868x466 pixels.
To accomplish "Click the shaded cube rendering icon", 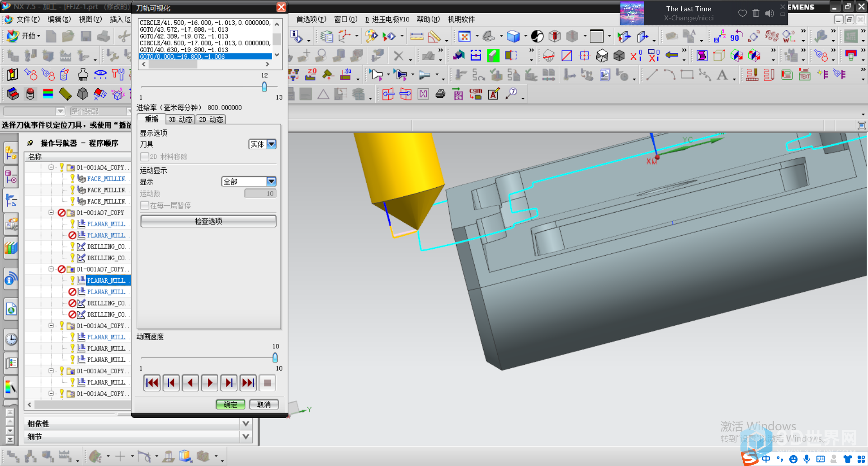I will pyautogui.click(x=513, y=36).
